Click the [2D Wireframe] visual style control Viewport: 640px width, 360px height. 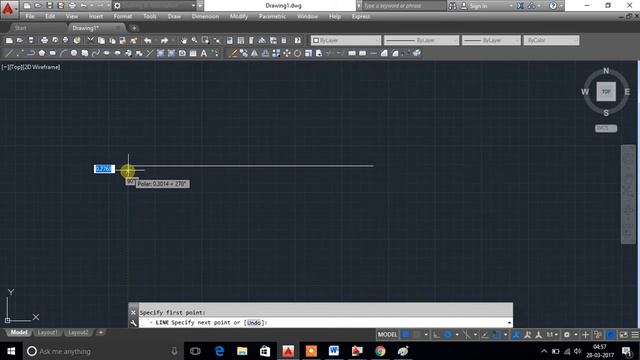click(42, 67)
